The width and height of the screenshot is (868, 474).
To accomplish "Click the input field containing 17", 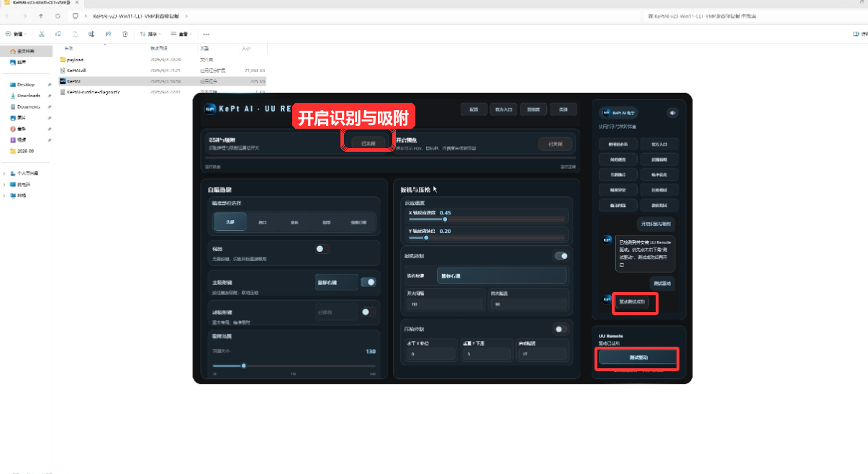I will coord(542,354).
